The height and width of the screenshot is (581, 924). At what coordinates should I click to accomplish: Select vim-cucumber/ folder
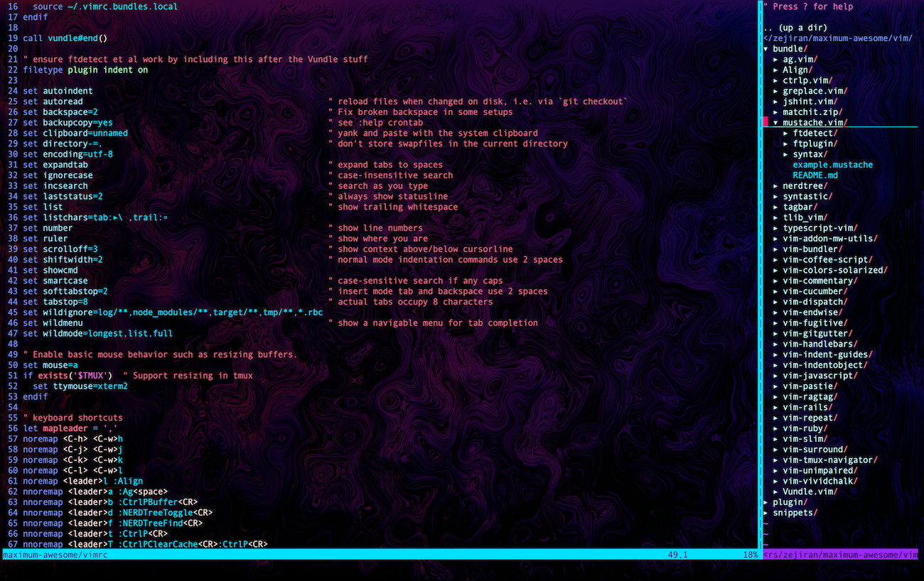tap(815, 291)
